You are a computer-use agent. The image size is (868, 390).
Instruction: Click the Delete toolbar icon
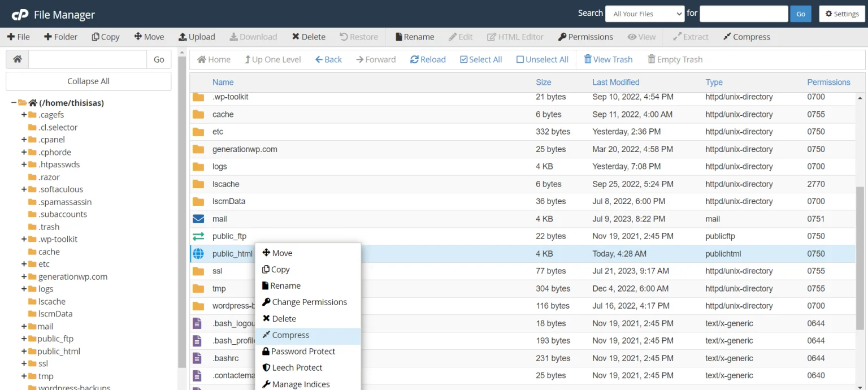click(296, 37)
